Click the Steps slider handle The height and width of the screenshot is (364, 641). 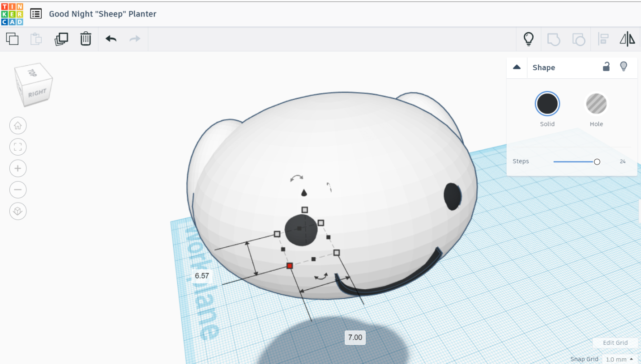(x=597, y=162)
